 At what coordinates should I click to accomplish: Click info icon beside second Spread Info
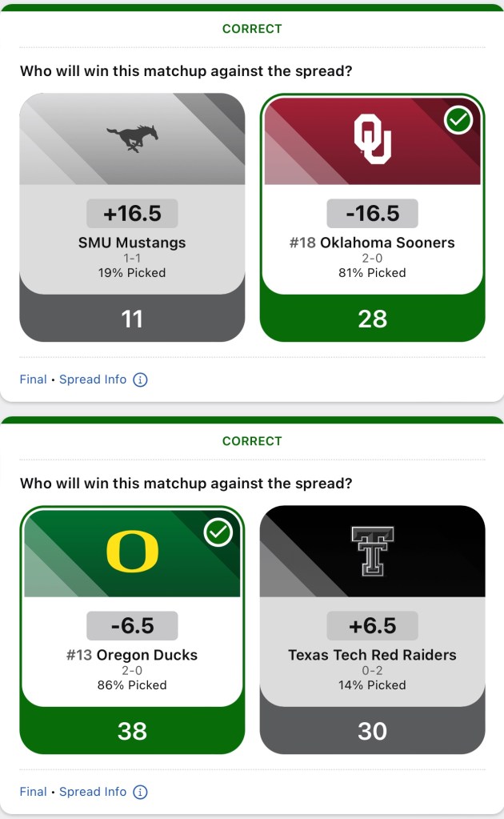point(140,792)
